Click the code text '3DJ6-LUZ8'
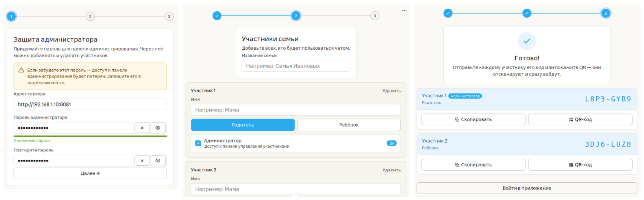 point(608,144)
